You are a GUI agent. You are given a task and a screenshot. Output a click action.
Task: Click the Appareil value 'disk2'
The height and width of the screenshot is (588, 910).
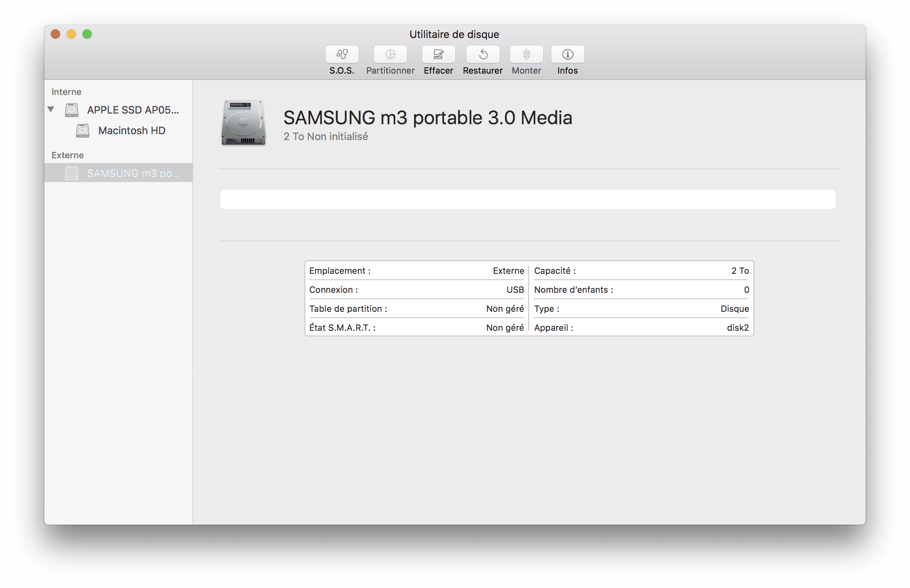(738, 328)
